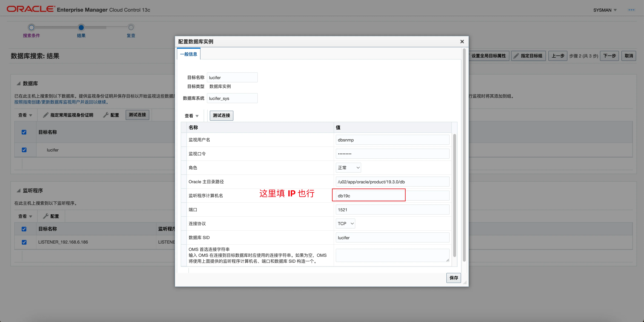Collapse the 数据库 section triangle
Viewport: 644px width, 322px height.
pos(18,84)
